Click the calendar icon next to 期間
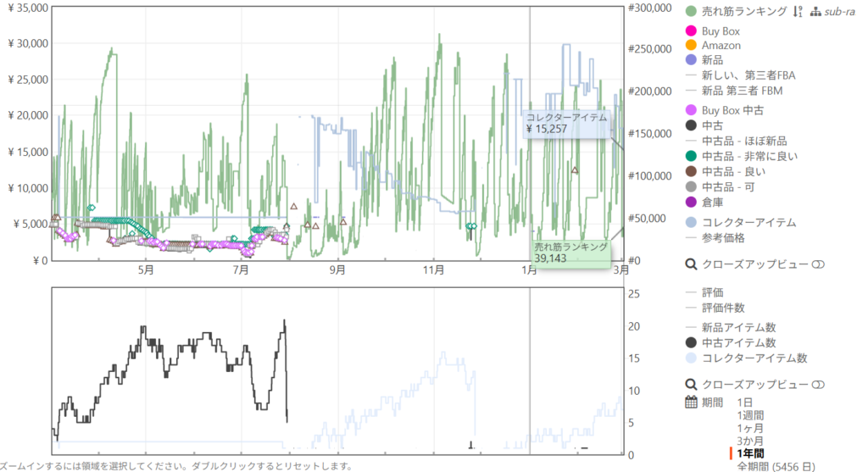This screenshot has height=472, width=868. 691,402
